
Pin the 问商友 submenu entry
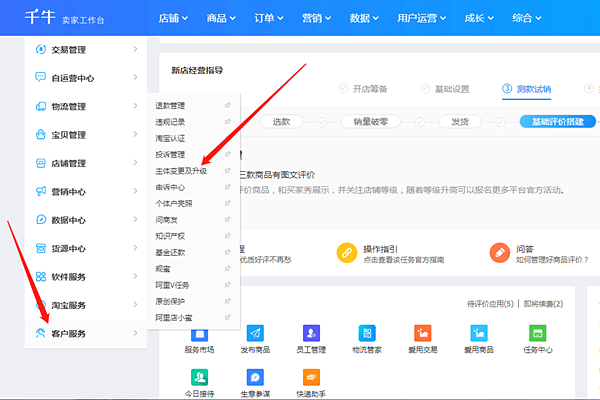228,219
